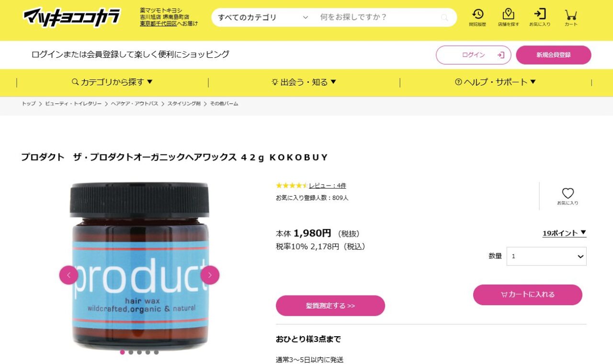Show the previous product image arrow
613x364 pixels.
[x=68, y=275]
